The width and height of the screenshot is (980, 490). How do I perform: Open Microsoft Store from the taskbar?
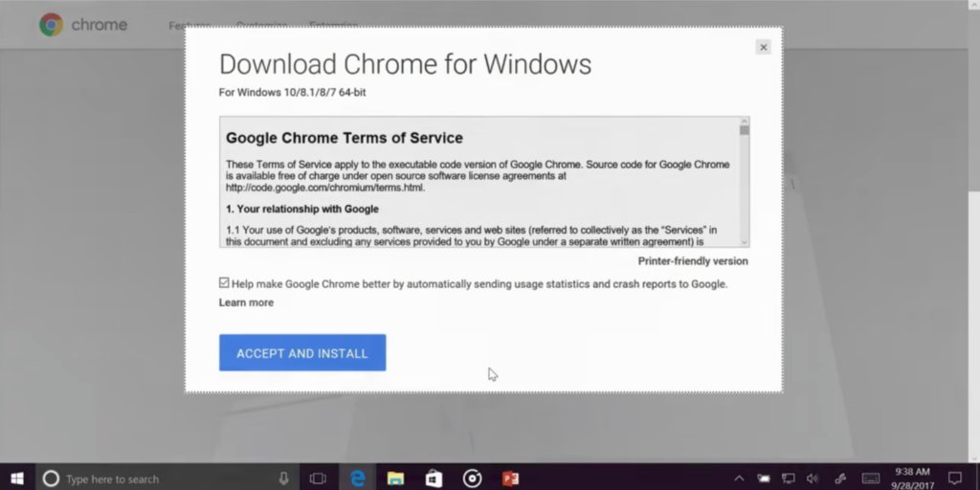pyautogui.click(x=434, y=479)
